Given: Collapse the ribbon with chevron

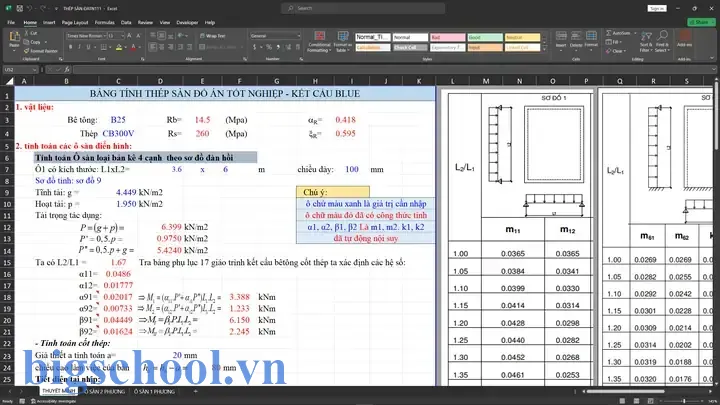Looking at the screenshot, I should tap(712, 58).
